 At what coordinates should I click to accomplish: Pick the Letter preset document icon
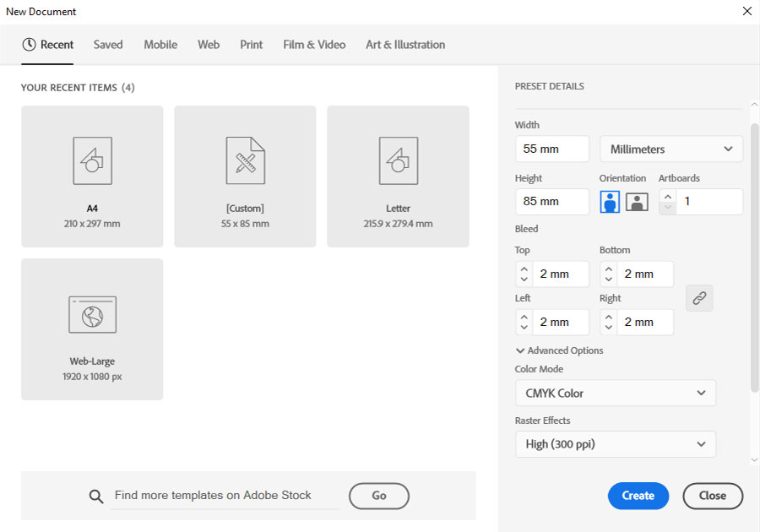coord(399,160)
